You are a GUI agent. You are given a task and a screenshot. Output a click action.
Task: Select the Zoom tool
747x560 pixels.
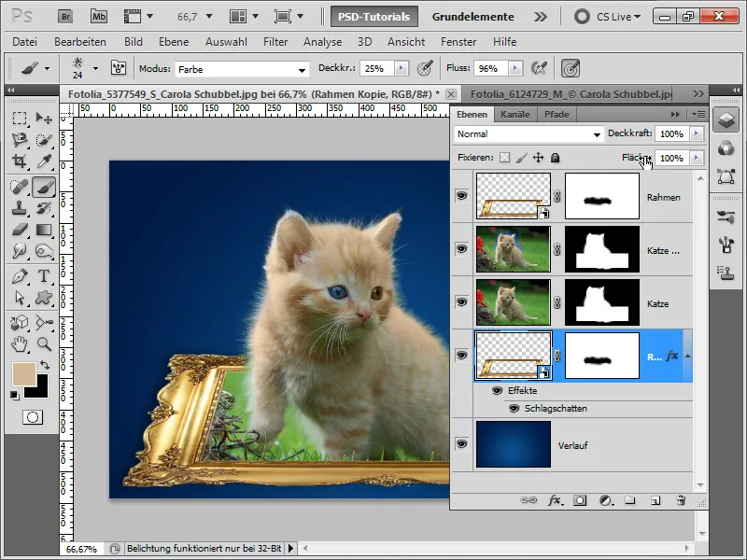pyautogui.click(x=44, y=343)
